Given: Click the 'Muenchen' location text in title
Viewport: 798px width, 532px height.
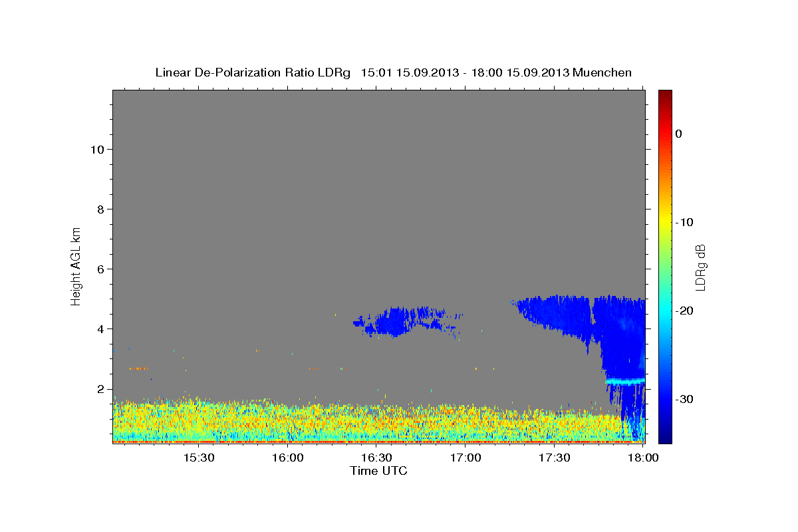Looking at the screenshot, I should pos(602,72).
